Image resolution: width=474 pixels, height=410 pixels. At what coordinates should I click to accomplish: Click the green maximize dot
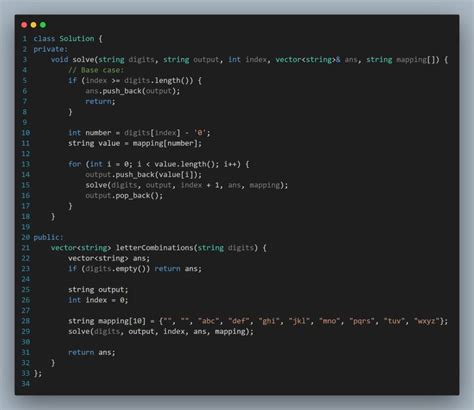(x=43, y=25)
